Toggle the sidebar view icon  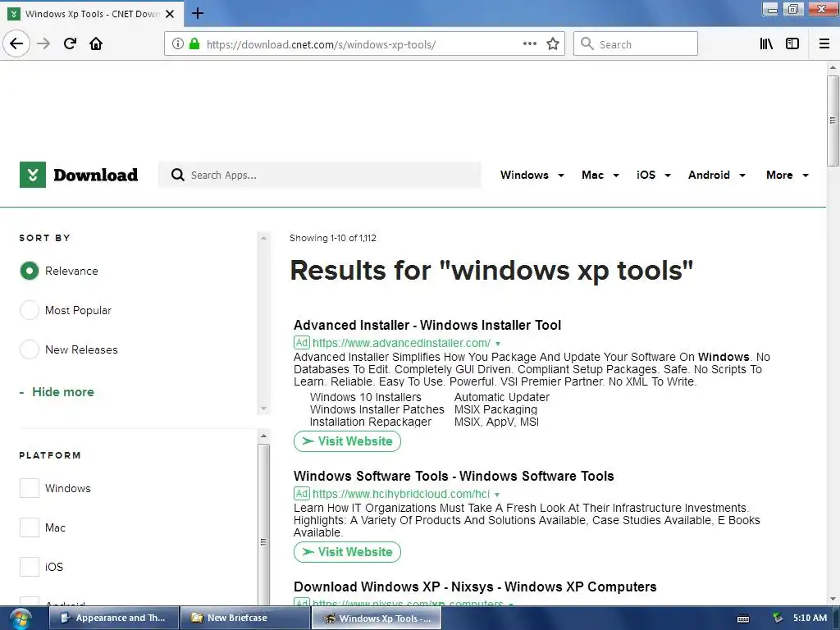tap(792, 44)
